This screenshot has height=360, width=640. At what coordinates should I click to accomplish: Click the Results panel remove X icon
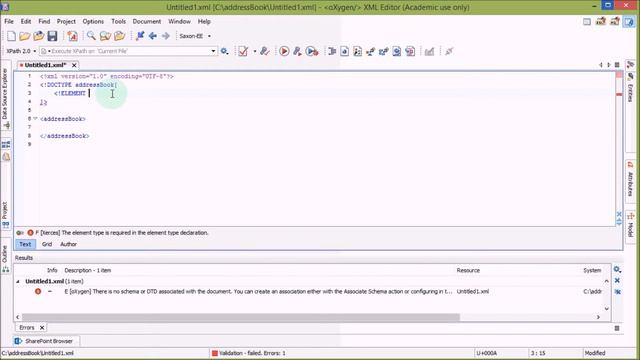click(617, 280)
